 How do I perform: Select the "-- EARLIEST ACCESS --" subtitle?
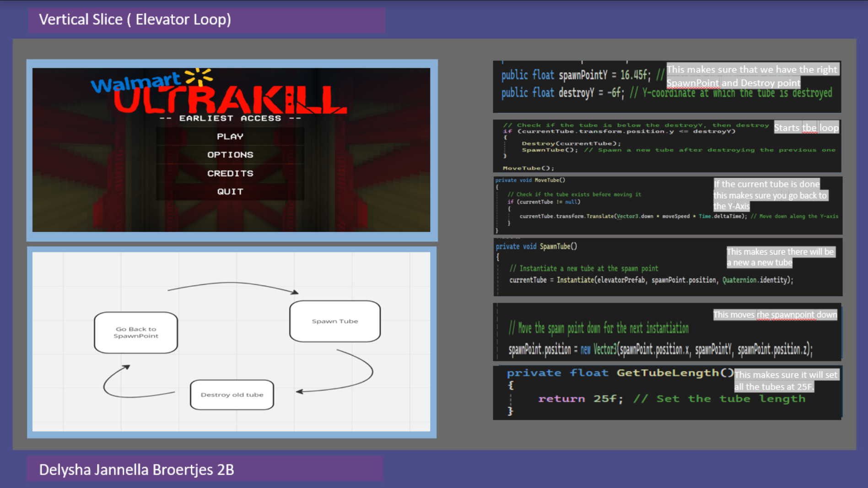(x=230, y=118)
